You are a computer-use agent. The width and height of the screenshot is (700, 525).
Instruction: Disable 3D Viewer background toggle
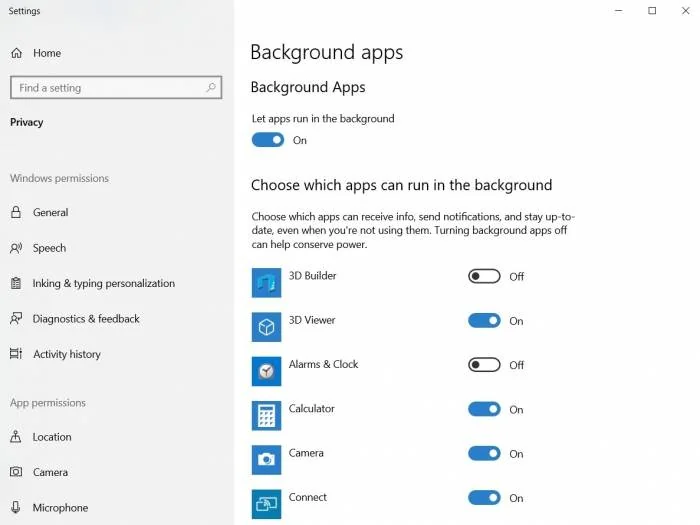point(484,321)
